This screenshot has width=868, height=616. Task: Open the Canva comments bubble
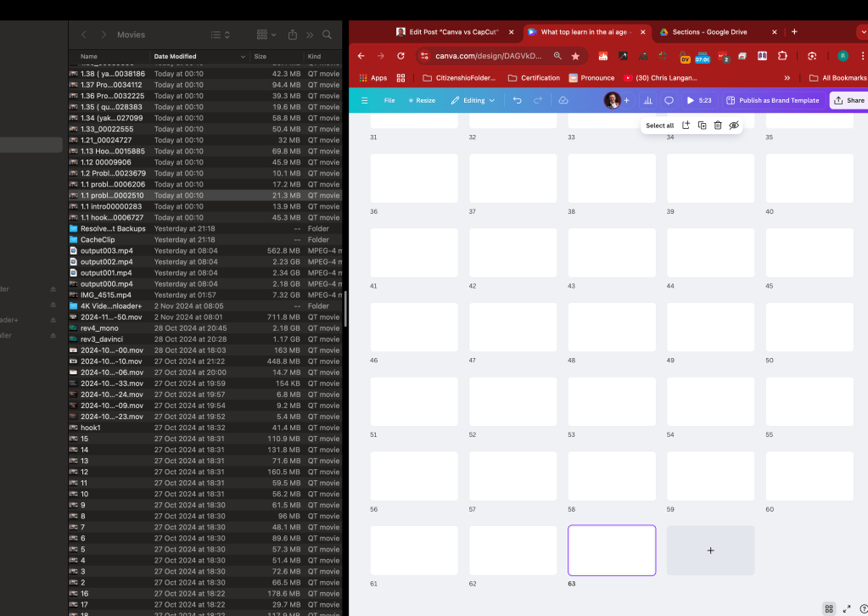(669, 100)
